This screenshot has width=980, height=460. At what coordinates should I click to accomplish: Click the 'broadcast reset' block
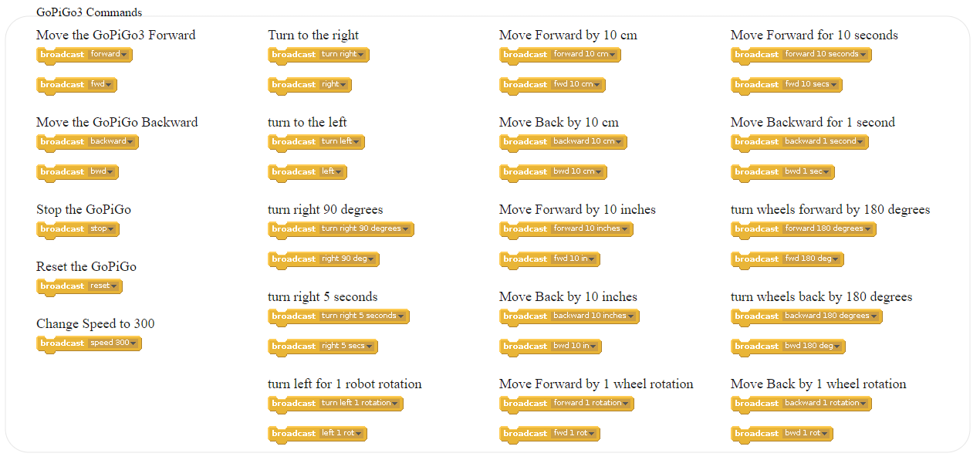79,286
